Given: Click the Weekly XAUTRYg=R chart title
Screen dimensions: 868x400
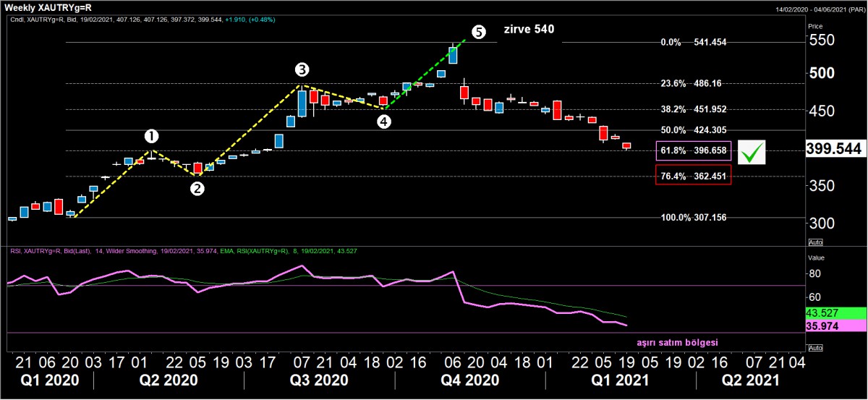Looking at the screenshot, I should pyautogui.click(x=48, y=7).
